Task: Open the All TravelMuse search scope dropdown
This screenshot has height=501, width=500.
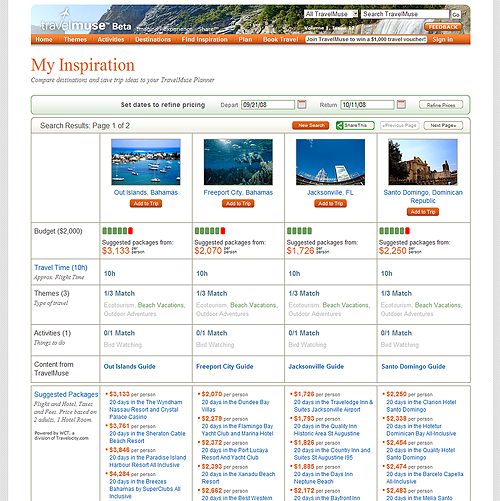Action: pyautogui.click(x=331, y=14)
